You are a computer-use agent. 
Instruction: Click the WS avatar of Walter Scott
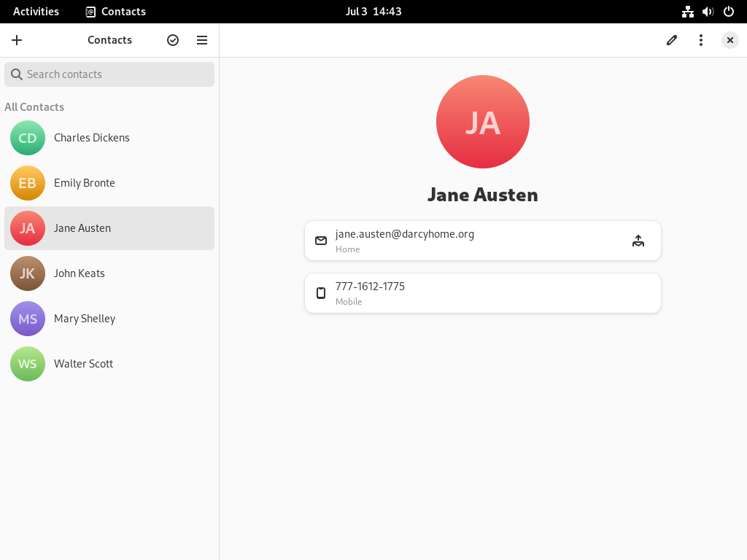pos(28,364)
